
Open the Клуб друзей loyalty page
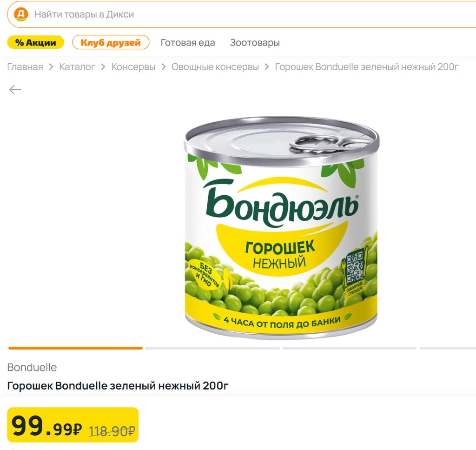tap(111, 43)
